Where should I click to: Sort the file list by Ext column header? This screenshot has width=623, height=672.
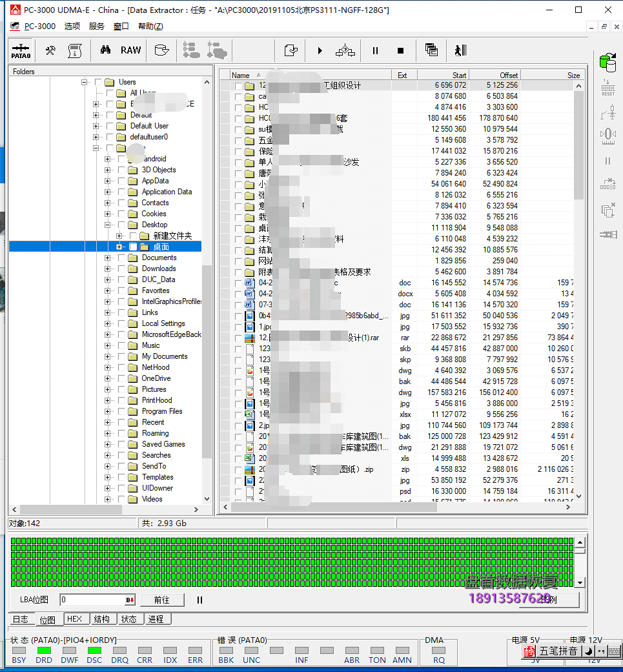(402, 76)
